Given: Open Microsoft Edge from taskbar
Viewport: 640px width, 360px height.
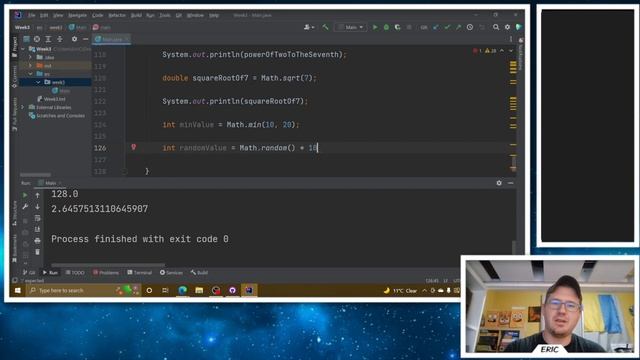Looking at the screenshot, I should coord(182,291).
